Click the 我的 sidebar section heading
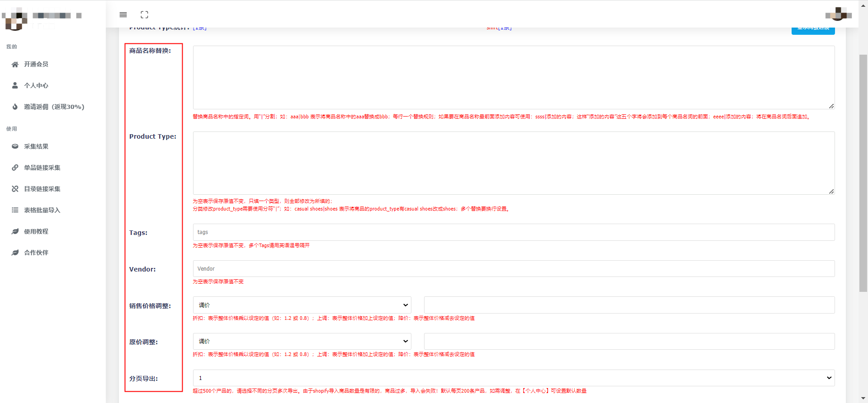The width and height of the screenshot is (868, 403). [12, 47]
